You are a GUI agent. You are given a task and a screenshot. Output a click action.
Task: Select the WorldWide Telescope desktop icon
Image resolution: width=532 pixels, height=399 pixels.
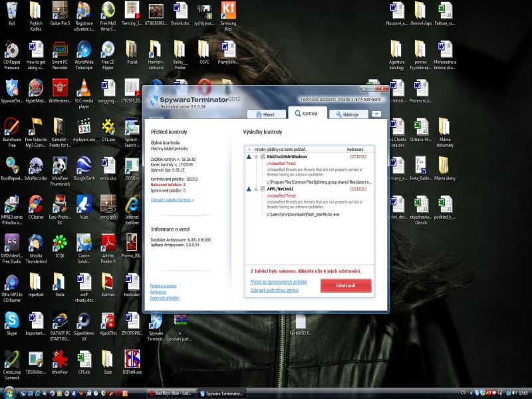pos(84,55)
